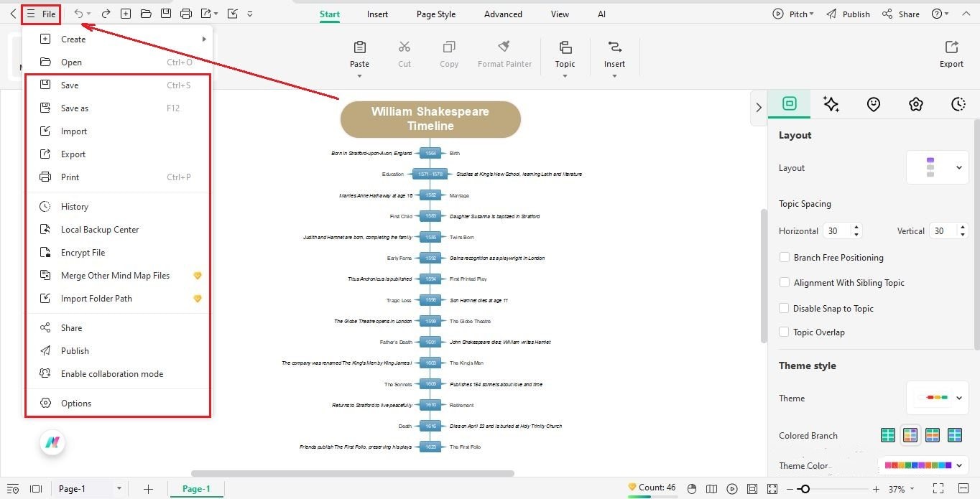This screenshot has height=499, width=980.
Task: Open Options in File menu
Action: click(119, 403)
